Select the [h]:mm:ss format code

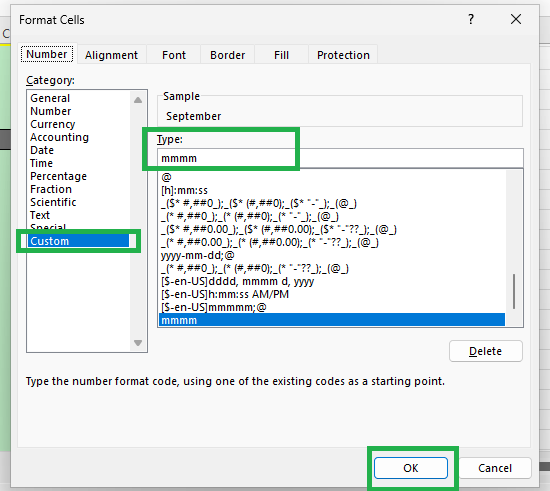pyautogui.click(x=332, y=190)
